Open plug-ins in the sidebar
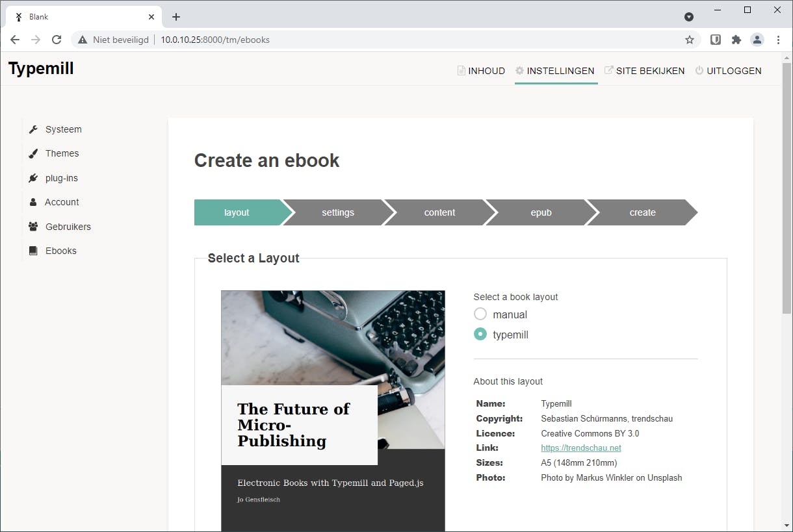793x532 pixels. tap(61, 178)
